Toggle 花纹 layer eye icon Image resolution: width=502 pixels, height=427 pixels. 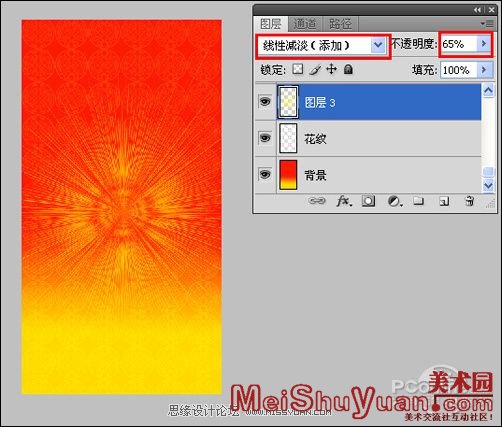coord(265,138)
